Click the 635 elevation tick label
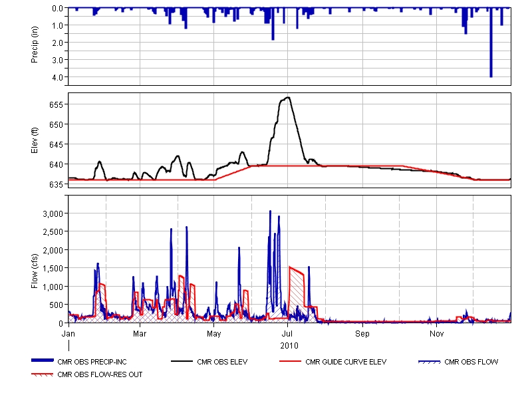 [x=57, y=184]
